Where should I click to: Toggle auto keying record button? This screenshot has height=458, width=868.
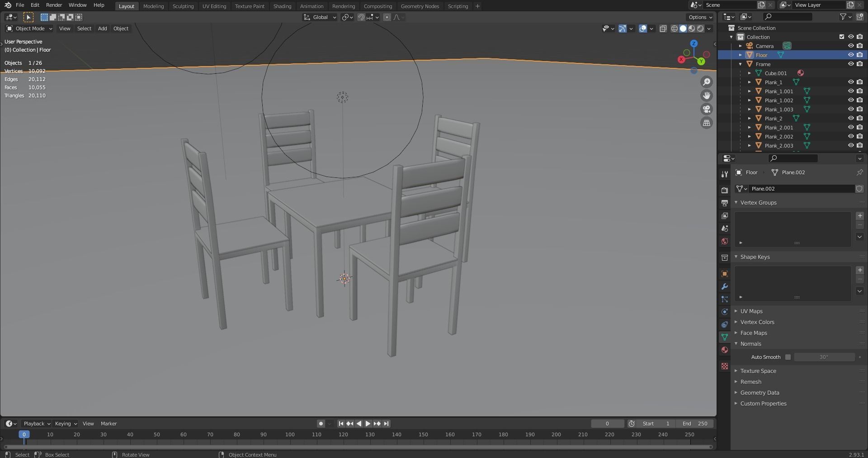[321, 424]
